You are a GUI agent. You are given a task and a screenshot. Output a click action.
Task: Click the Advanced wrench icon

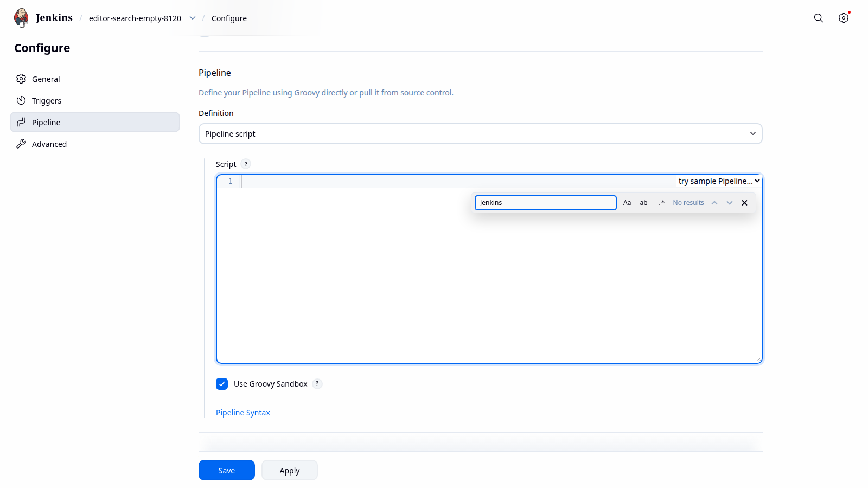point(21,144)
